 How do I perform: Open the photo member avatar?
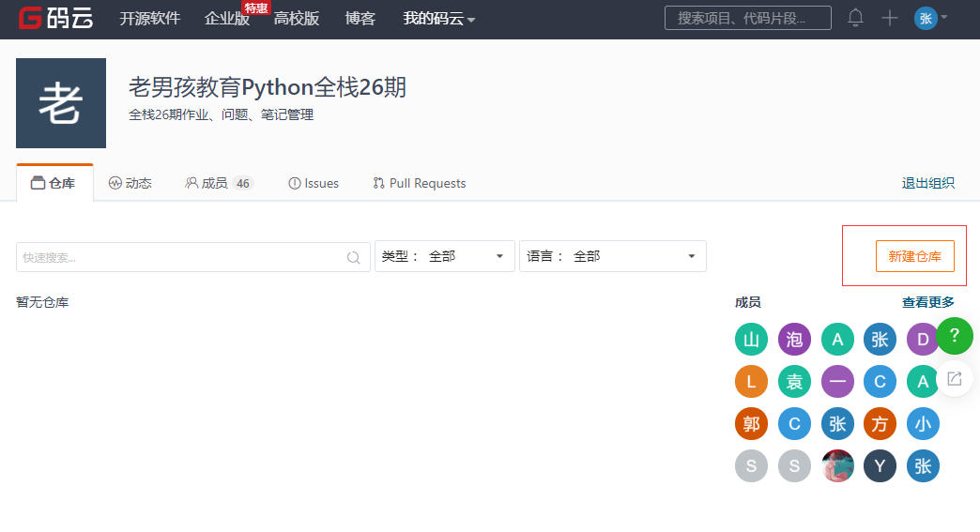pos(837,465)
